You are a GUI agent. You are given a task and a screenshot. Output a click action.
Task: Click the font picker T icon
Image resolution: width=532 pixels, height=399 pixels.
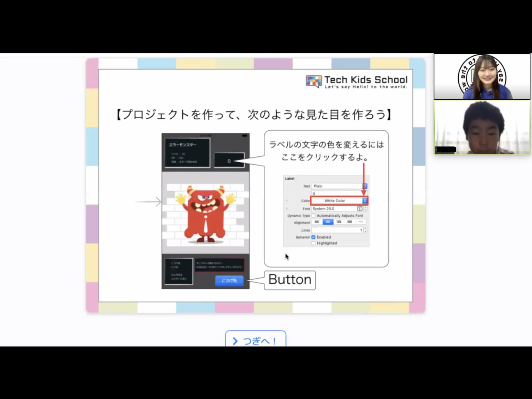pos(359,208)
